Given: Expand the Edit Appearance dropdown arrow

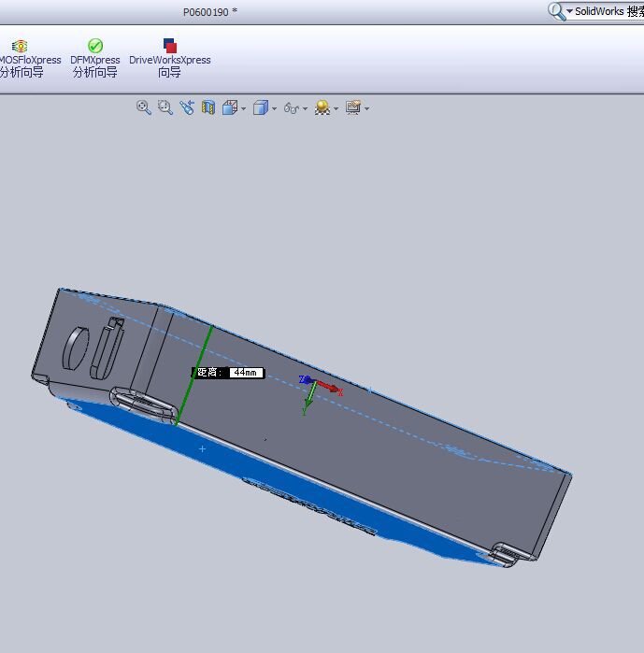Looking at the screenshot, I should pyautogui.click(x=336, y=108).
